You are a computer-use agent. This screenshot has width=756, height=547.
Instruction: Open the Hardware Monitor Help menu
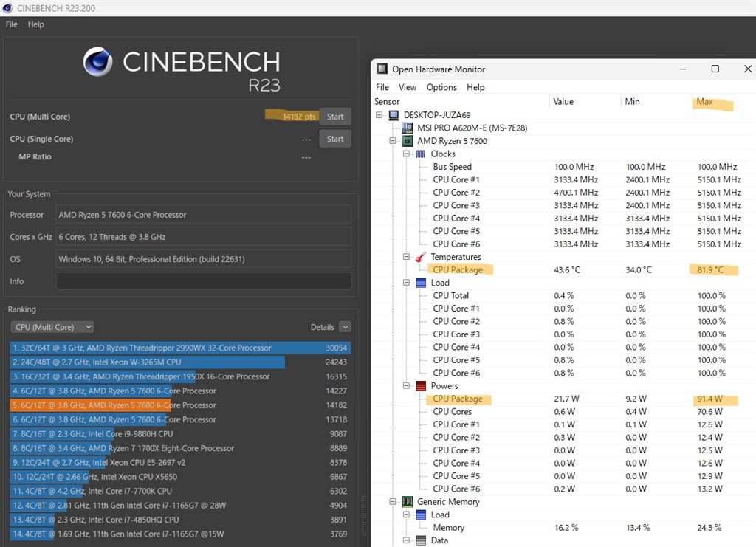click(475, 87)
